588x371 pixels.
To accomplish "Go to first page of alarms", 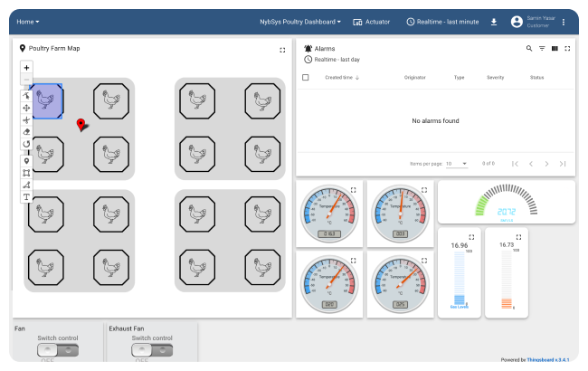I will pos(516,164).
